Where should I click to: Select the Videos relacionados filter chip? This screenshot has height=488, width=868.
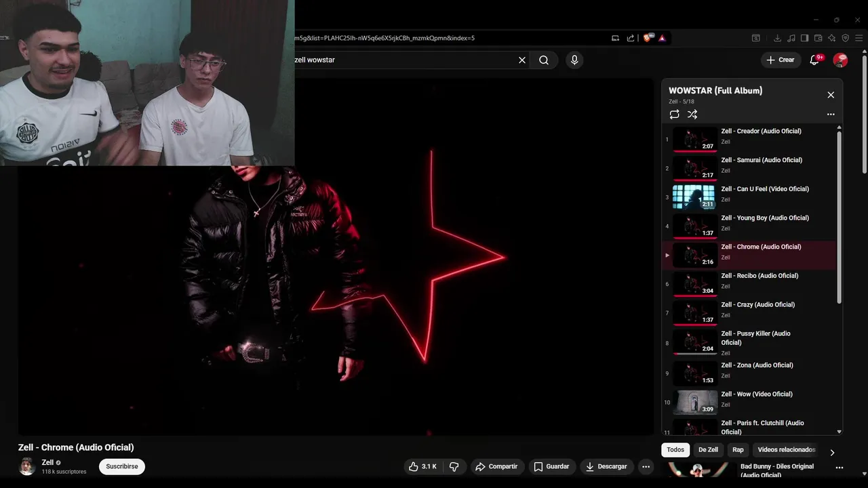pos(787,449)
